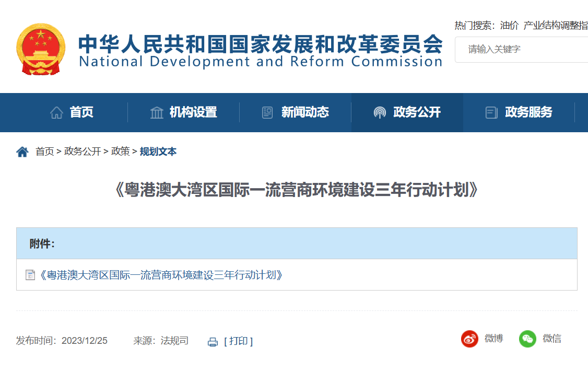The width and height of the screenshot is (588, 370).
Task: Open the attachment 粤港澳大湾区 action plan link
Action: click(161, 275)
